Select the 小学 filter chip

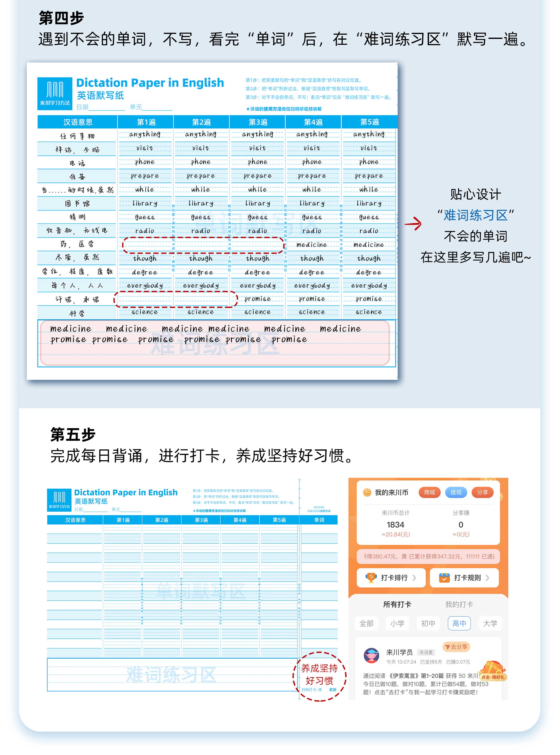[x=397, y=623]
